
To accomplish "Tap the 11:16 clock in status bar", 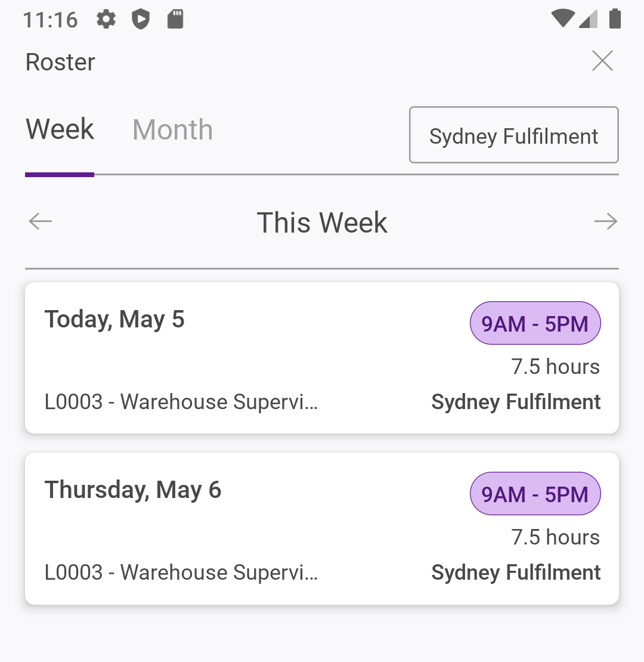I will pos(50,20).
